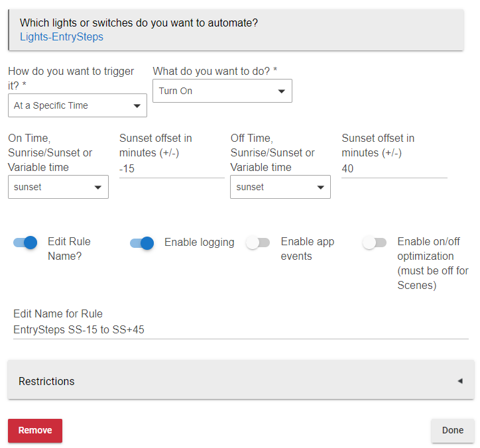This screenshot has width=480, height=448.
Task: Open the Off Time sunset dropdown
Action: point(280,187)
